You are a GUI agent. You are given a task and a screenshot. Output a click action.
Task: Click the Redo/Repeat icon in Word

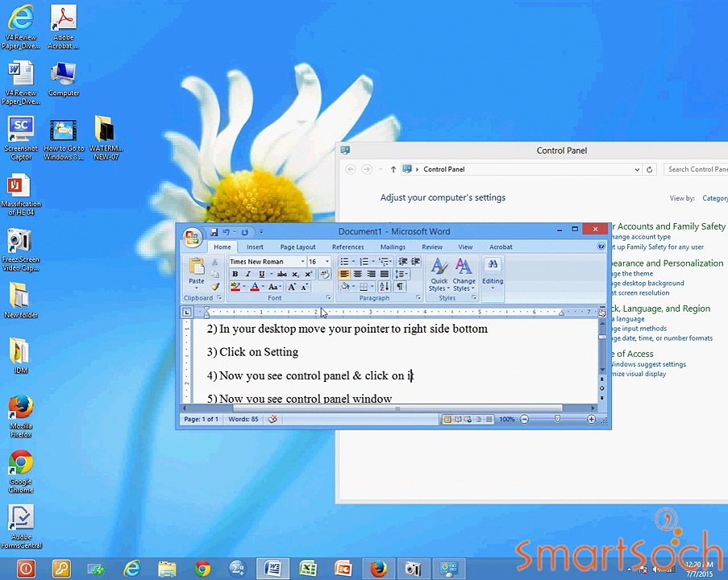pos(244,231)
